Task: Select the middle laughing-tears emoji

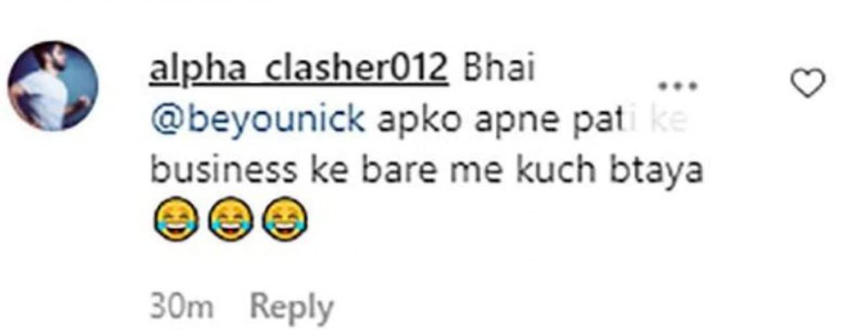Action: [x=230, y=220]
